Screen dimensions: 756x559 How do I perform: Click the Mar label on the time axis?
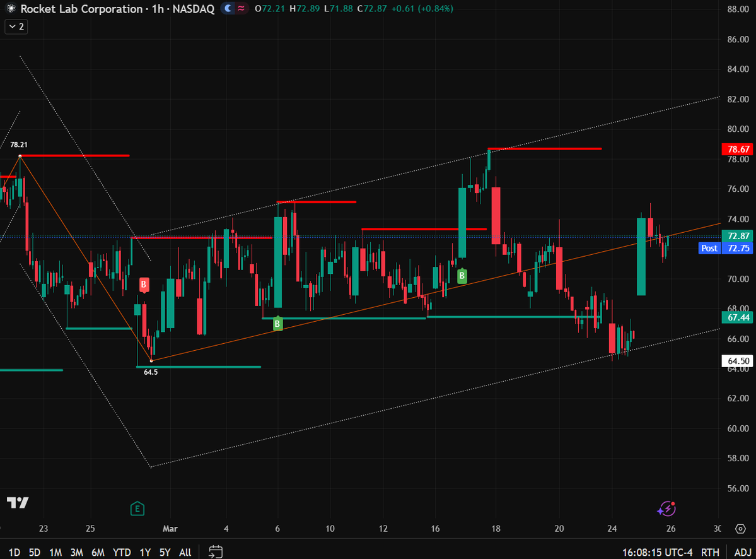(170, 529)
